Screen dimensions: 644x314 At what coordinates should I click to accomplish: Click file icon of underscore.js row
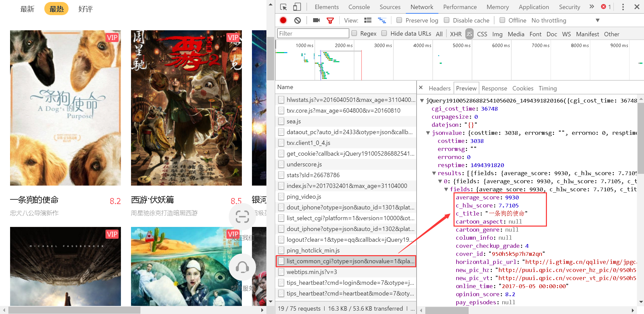(281, 164)
